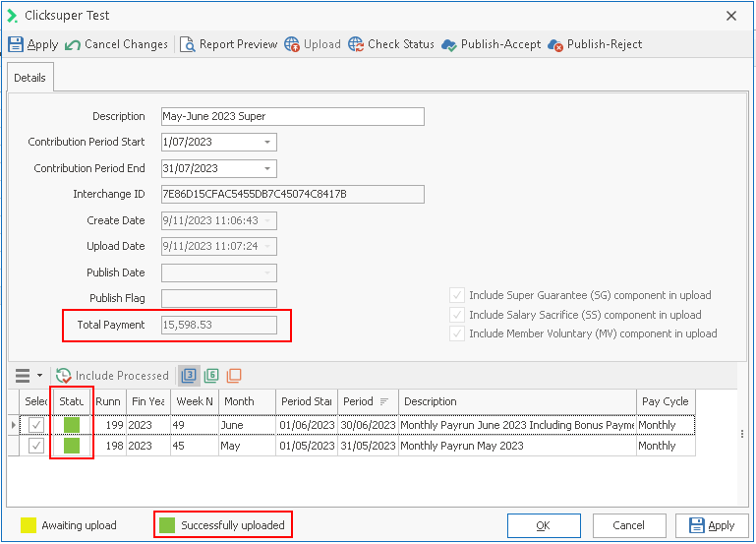
Task: Click the Cancel button
Action: tap(628, 525)
